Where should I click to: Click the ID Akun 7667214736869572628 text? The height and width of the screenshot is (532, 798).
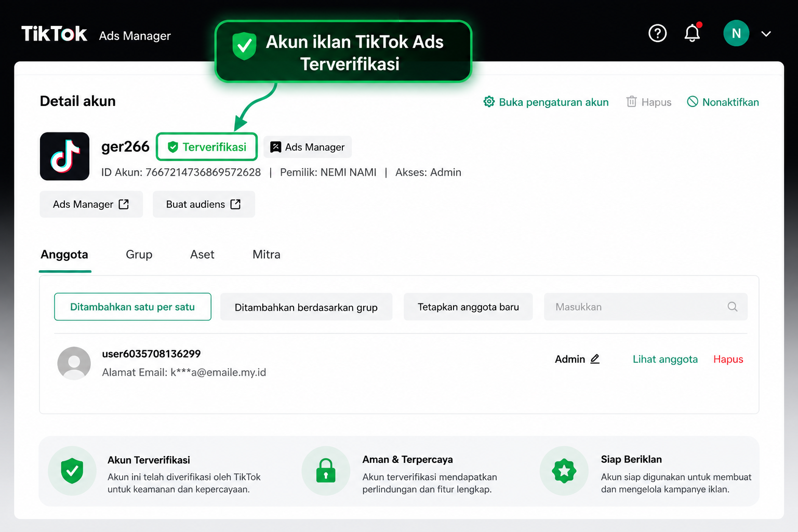pos(181,172)
